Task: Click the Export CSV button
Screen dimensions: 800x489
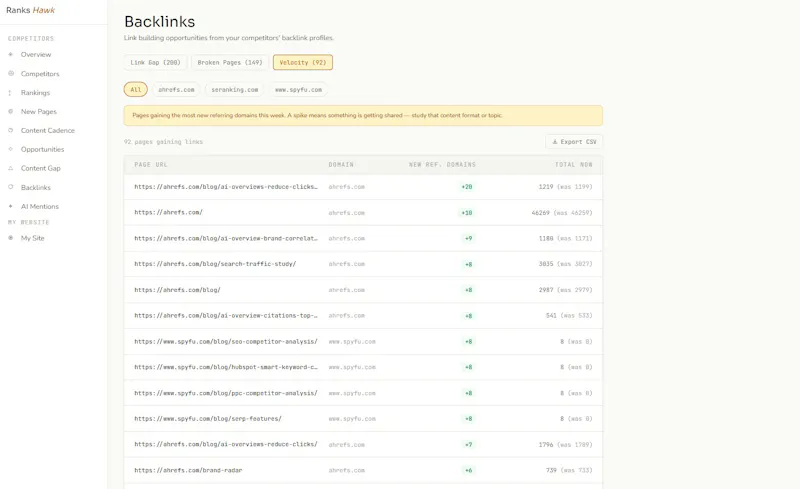Action: click(x=574, y=142)
